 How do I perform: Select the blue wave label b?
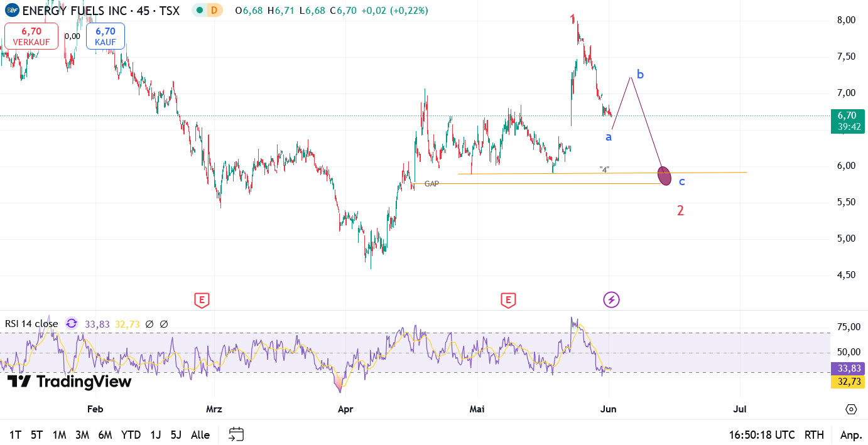(x=640, y=74)
